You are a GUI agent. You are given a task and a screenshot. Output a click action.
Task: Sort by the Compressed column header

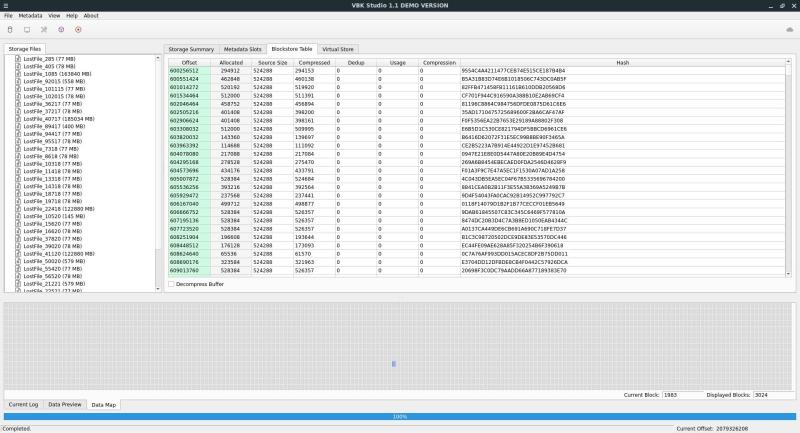click(x=314, y=63)
